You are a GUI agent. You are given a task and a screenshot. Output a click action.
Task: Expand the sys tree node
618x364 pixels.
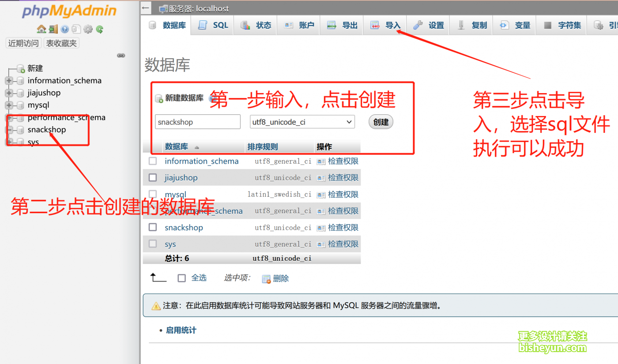click(8, 143)
